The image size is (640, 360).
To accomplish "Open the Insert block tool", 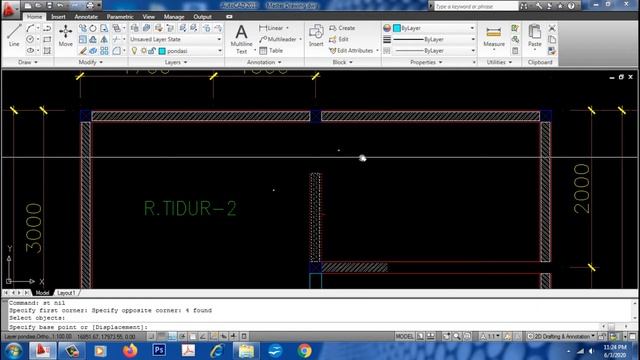I will pyautogui.click(x=316, y=35).
